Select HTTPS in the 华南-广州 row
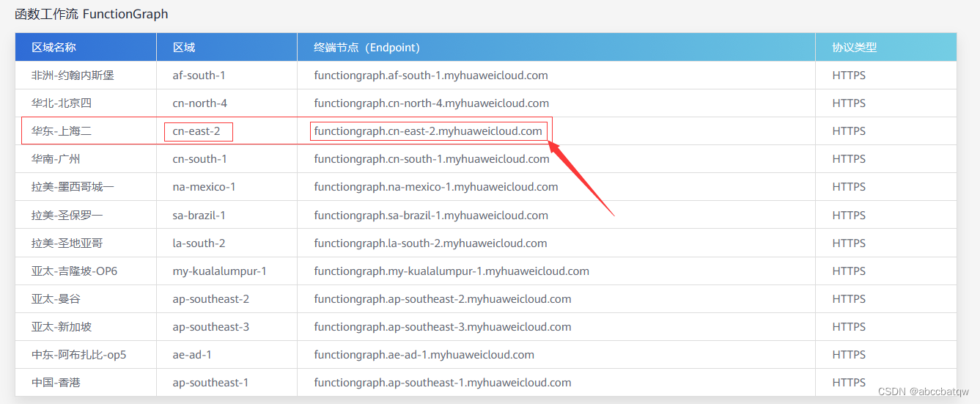 pyautogui.click(x=849, y=159)
